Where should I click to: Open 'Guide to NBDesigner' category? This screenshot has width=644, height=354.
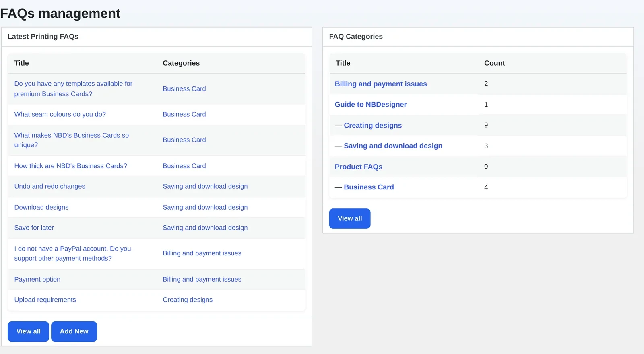(371, 105)
